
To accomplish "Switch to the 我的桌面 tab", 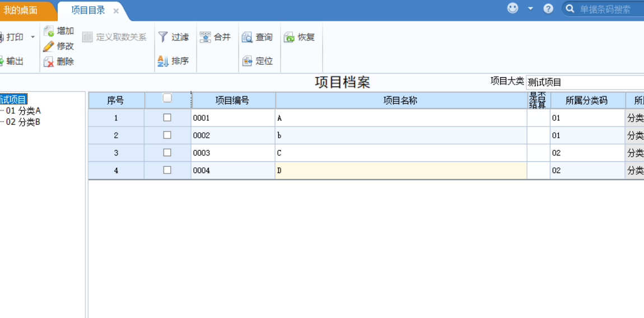I will (21, 10).
